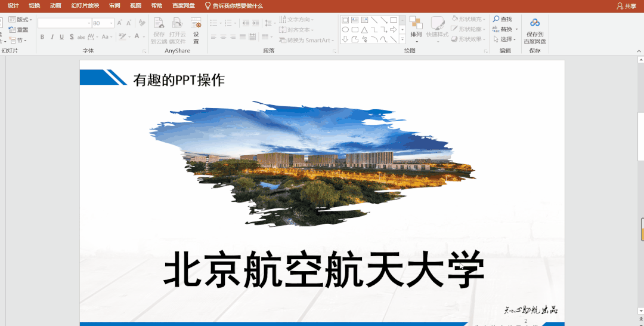Open the 段落 dialog launcher
This screenshot has width=644, height=326.
click(335, 51)
